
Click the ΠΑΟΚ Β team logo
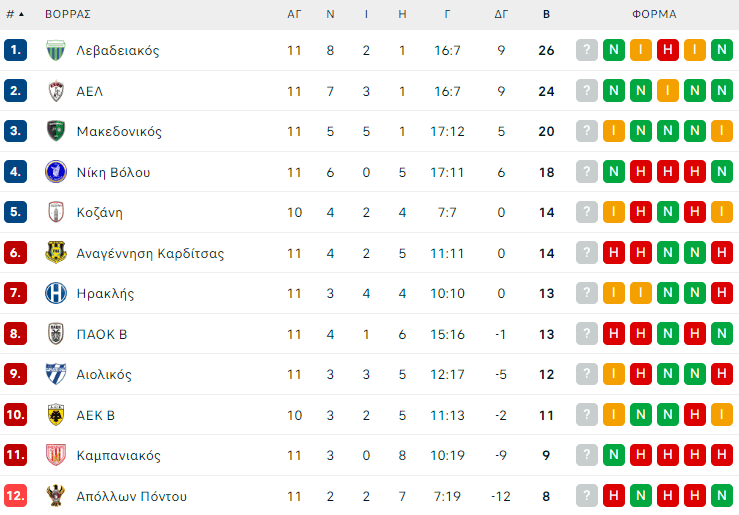click(x=55, y=334)
